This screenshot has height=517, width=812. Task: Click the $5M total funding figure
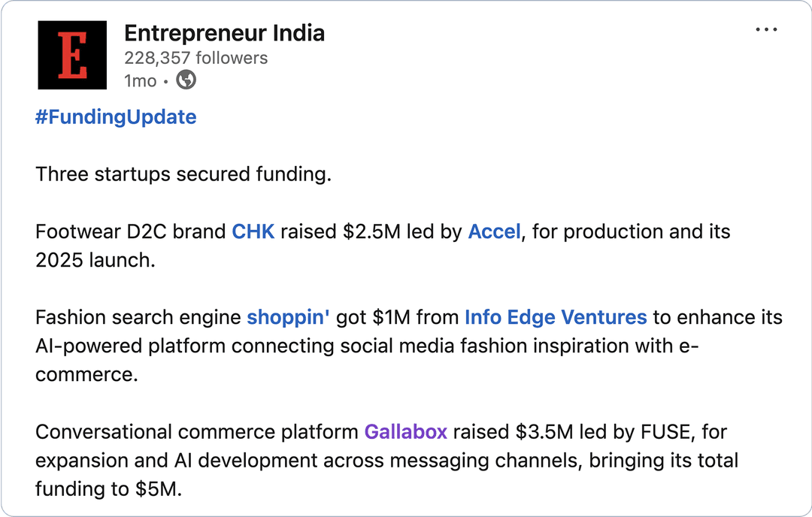point(156,489)
